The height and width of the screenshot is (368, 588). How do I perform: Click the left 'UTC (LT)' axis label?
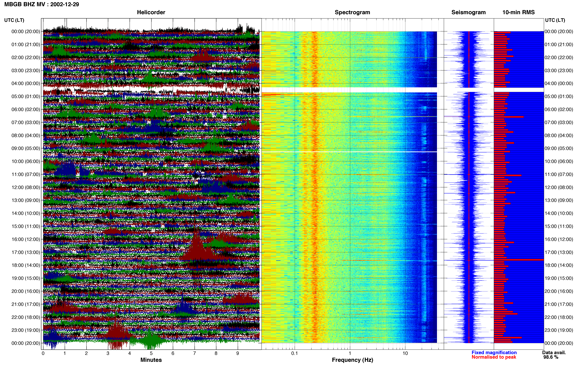[x=14, y=20]
